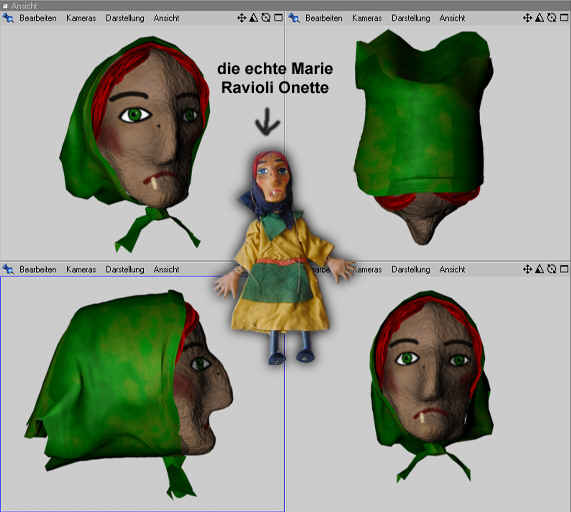Select the zoom camera triangle icon in perspective viewport
This screenshot has width=571, height=512.
254,17
